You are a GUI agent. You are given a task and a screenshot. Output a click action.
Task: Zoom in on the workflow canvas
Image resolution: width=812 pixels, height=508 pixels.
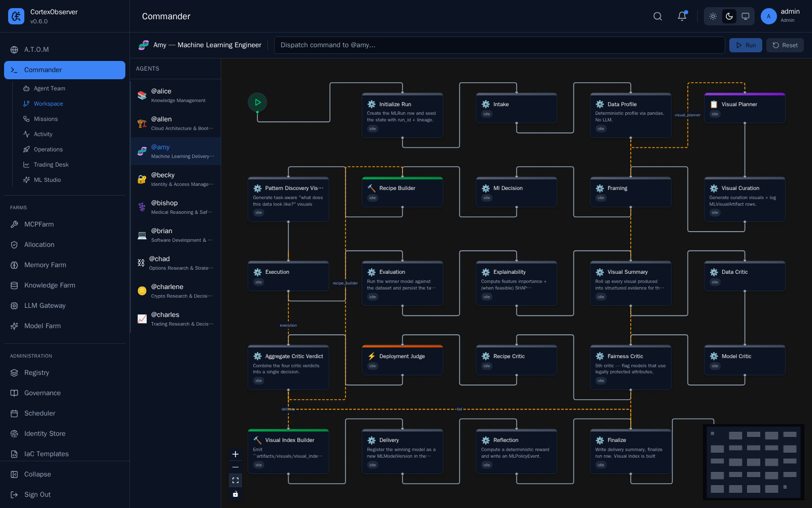point(235,454)
